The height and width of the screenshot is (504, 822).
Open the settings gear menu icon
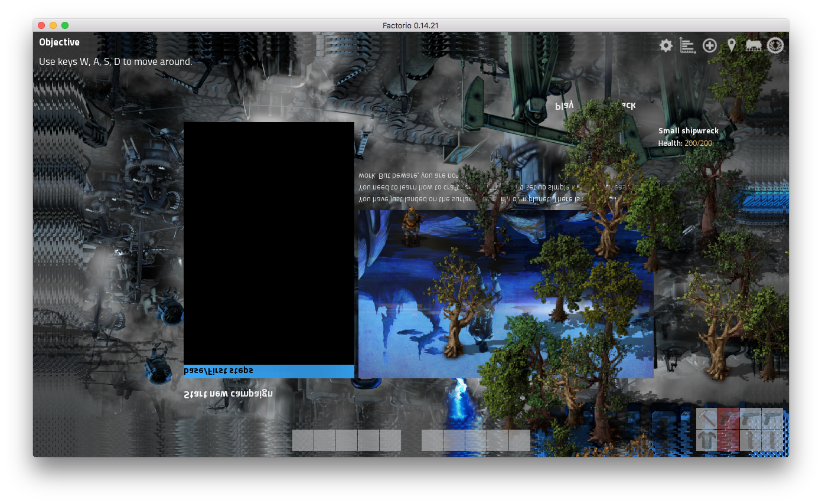666,45
